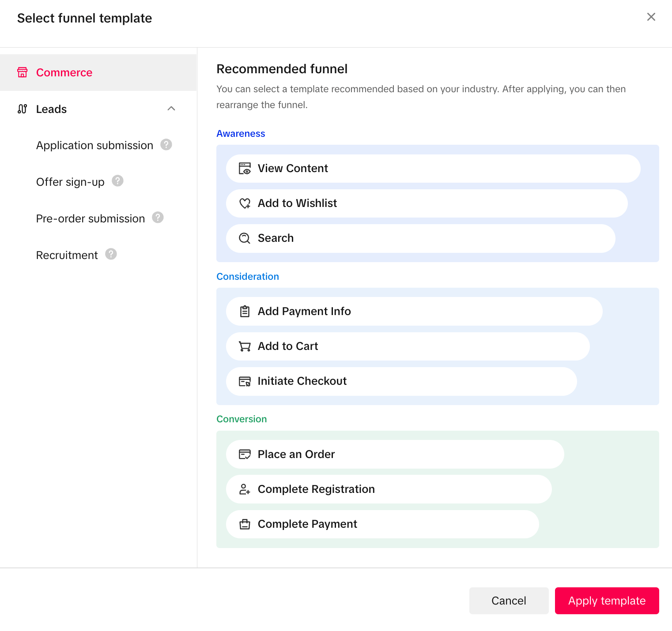Click the Place an Order icon
Viewport: 672px width, 631px height.
pos(245,454)
